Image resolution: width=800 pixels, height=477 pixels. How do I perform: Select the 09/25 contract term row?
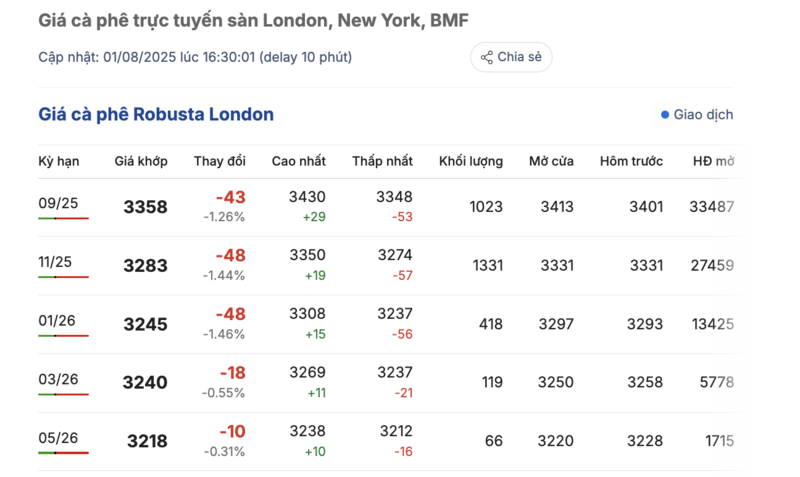[388, 207]
